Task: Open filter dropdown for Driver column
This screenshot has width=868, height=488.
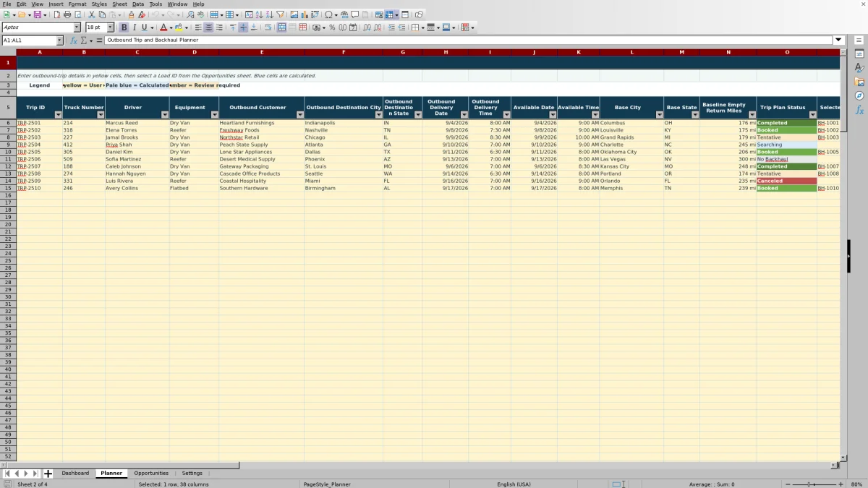Action: pyautogui.click(x=164, y=115)
